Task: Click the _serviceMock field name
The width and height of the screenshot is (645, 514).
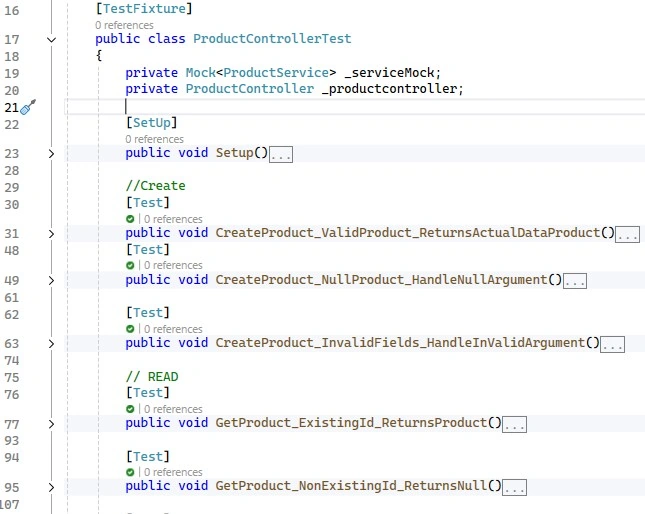Action: pos(389,73)
